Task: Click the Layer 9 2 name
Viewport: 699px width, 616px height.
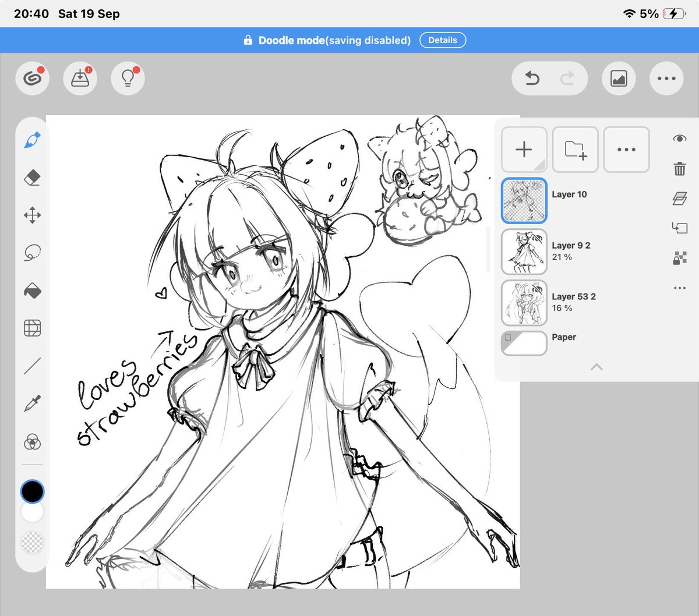Action: click(571, 246)
